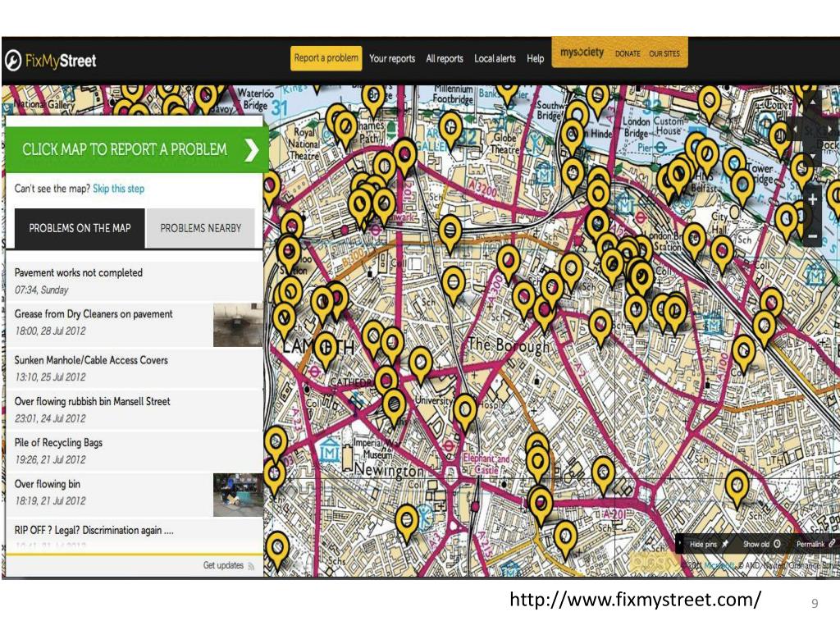Screen dimensions: 840x630
Task: Open report Pile of Recycling Bags
Action: click(134, 450)
